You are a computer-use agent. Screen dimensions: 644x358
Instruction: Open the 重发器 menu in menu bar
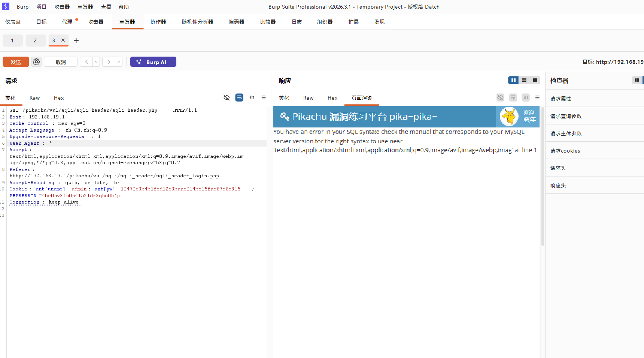point(85,7)
